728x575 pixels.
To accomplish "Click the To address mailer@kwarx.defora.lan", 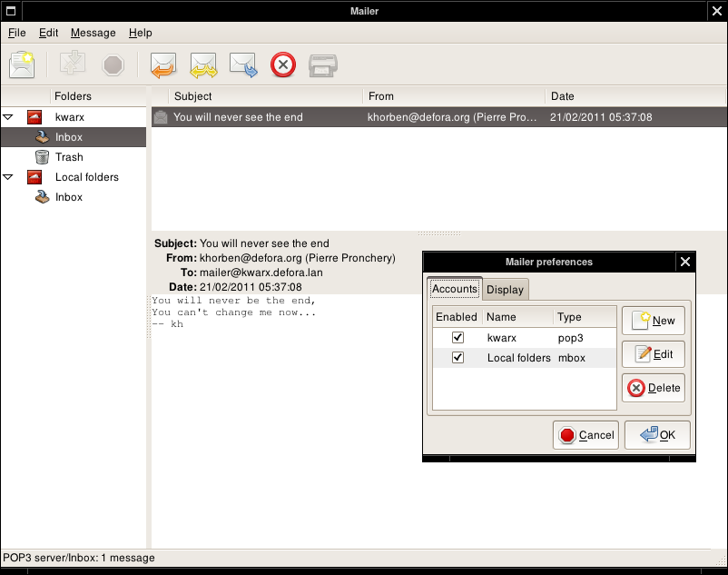I will click(x=261, y=273).
